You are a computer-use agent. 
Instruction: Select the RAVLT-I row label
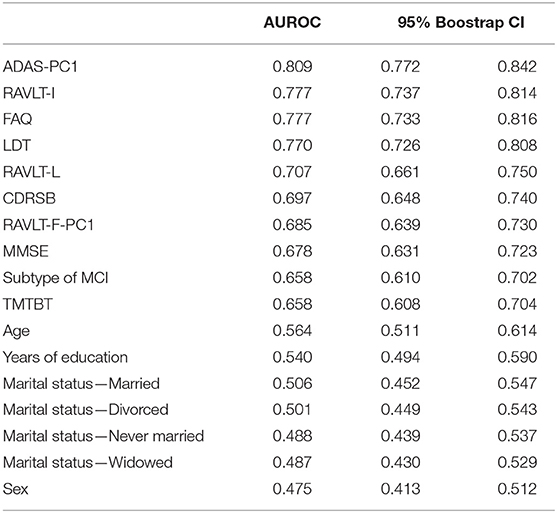(29, 93)
